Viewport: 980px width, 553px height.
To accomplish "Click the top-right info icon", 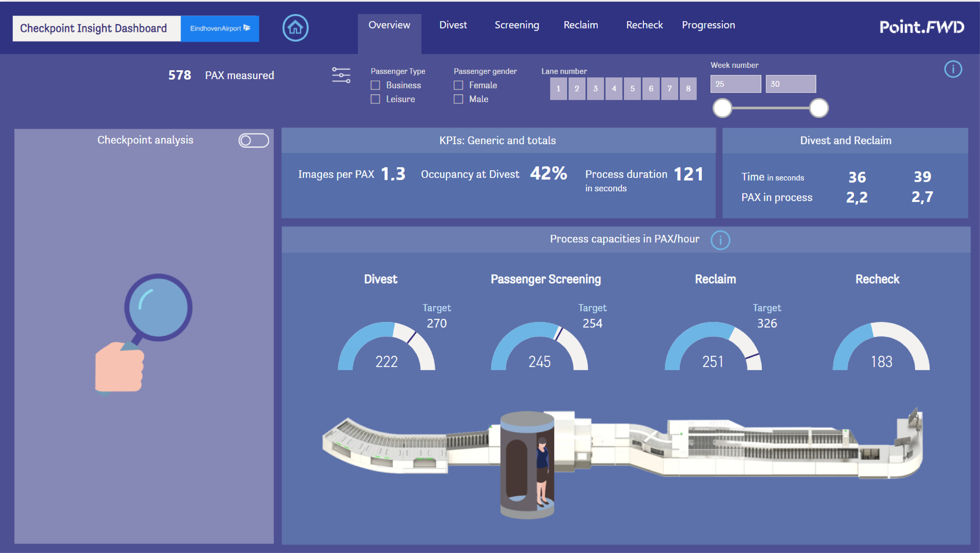I will [953, 69].
